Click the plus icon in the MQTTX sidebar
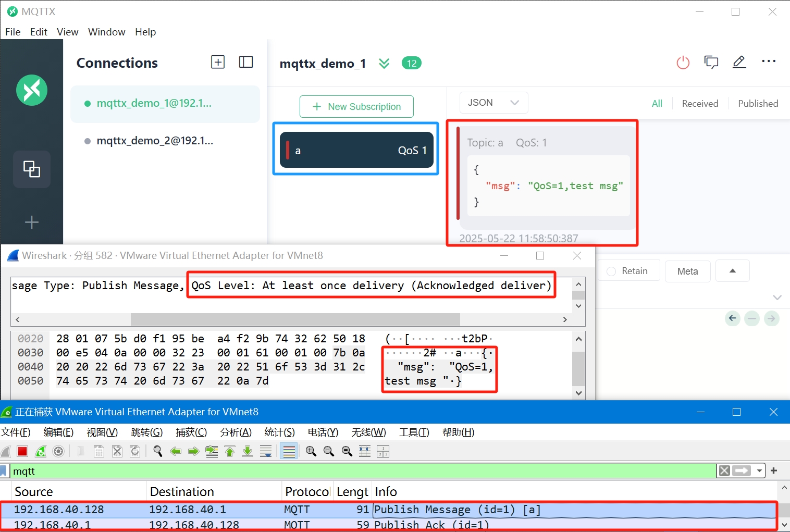 [x=32, y=222]
